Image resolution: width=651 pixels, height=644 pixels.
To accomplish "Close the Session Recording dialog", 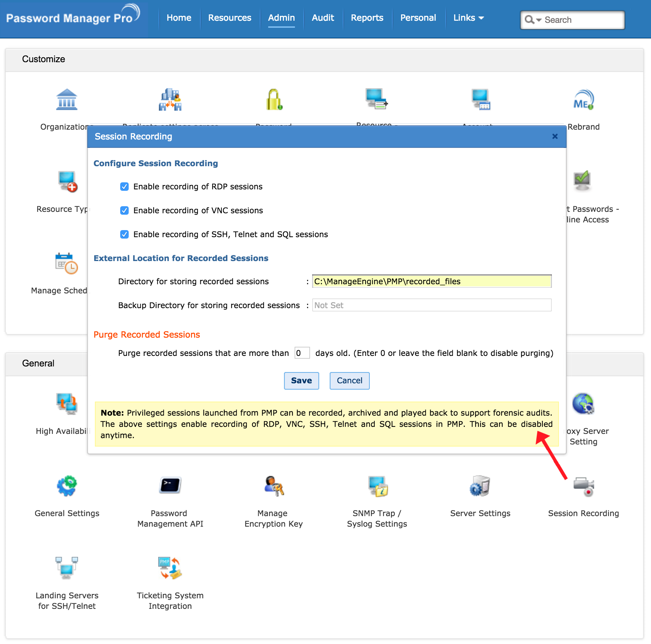I will tap(555, 136).
